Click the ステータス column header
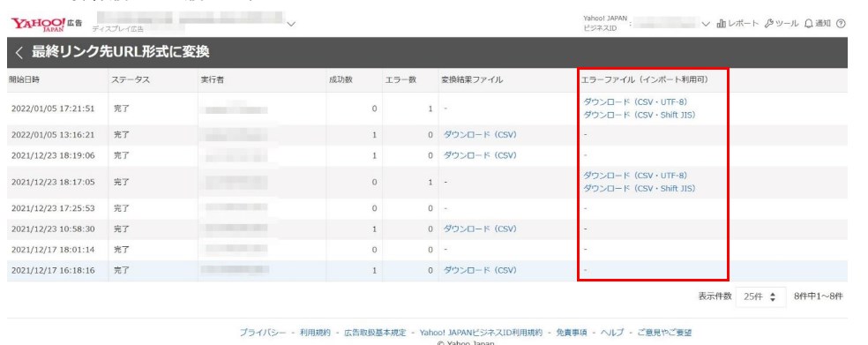Image resolution: width=868 pixels, height=345 pixels. pos(131,79)
